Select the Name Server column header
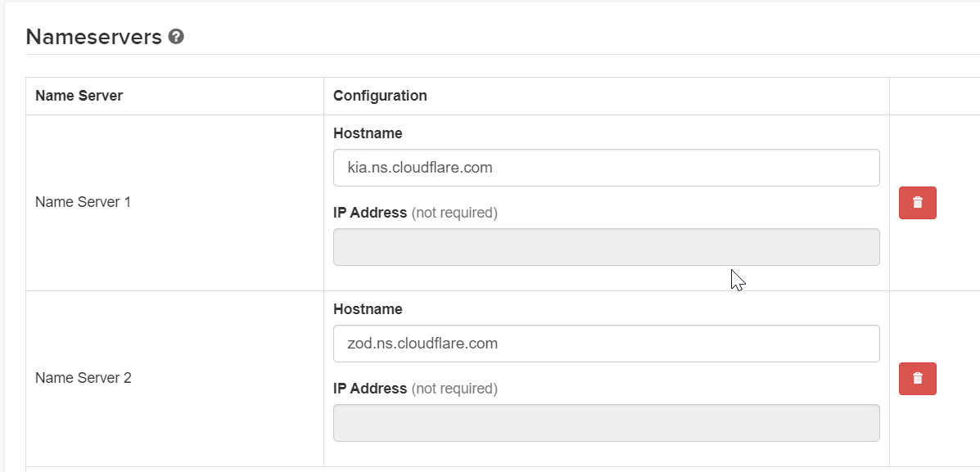Image resolution: width=980 pixels, height=472 pixels. pos(79,96)
